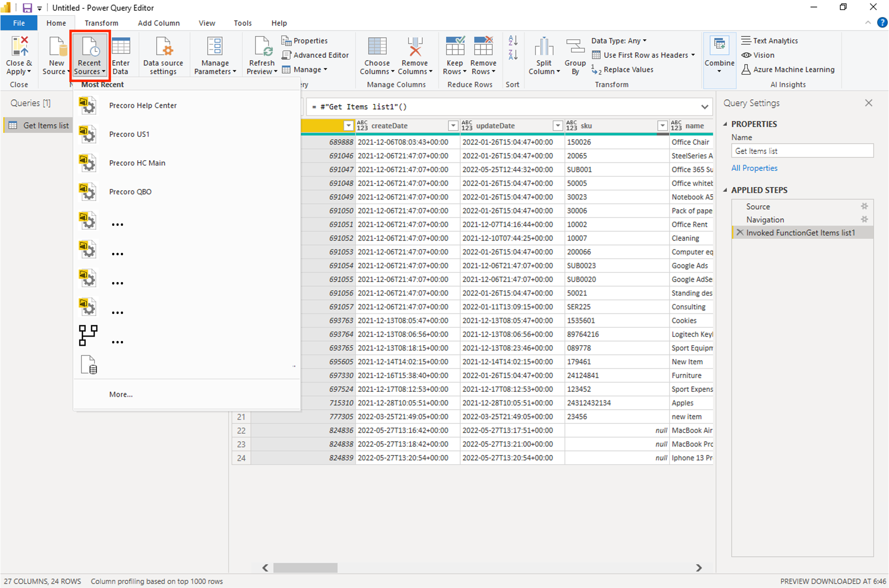Open the All Properties link
The image size is (889, 588).
click(754, 168)
